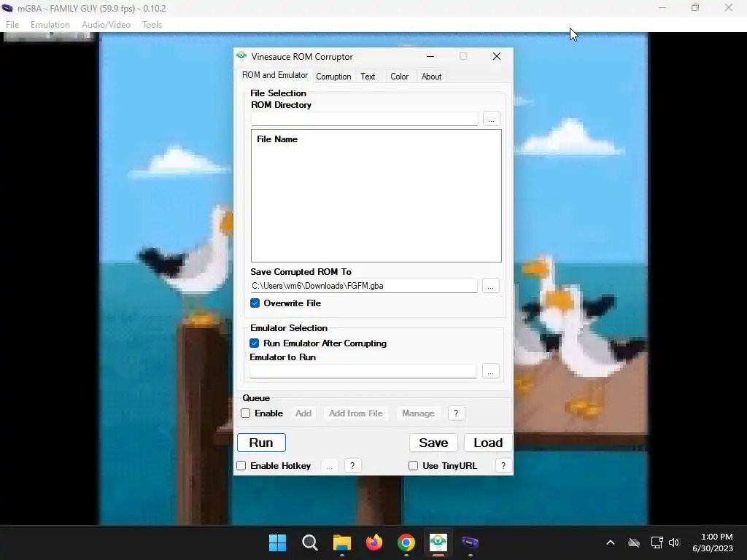Browse for Save Corrupted ROM path
This screenshot has width=747, height=560.
coord(490,286)
